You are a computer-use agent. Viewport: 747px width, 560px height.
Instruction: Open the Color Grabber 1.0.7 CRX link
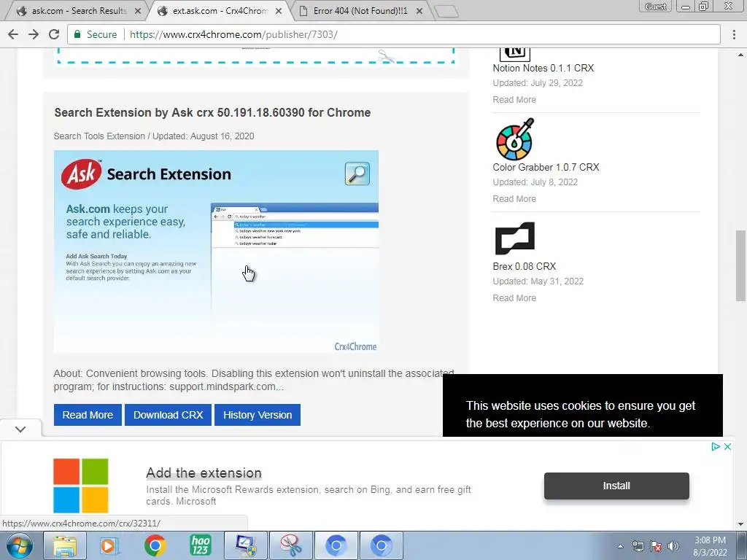click(546, 167)
